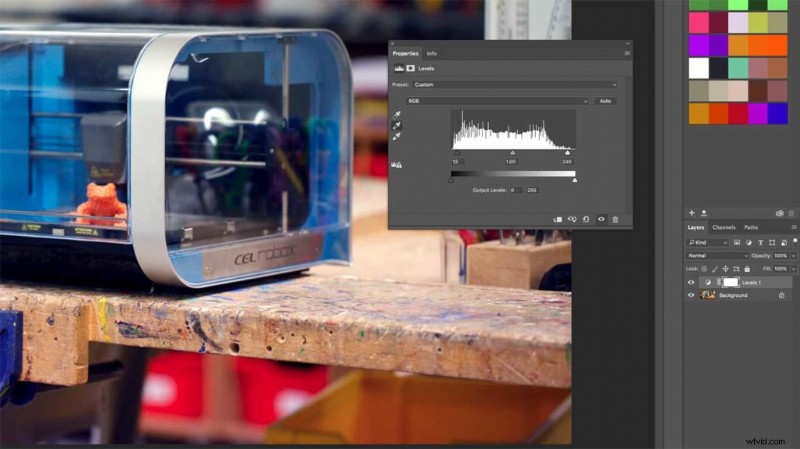Toggle lock image pixels
This screenshot has width=800, height=449.
[x=715, y=269]
